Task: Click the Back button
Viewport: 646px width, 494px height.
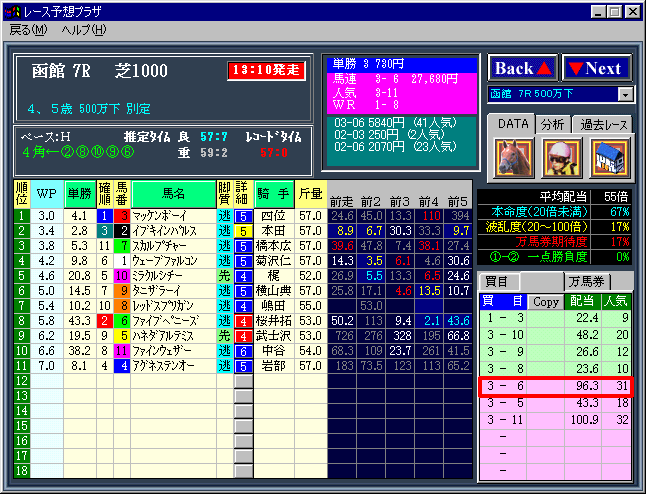Action: (520, 68)
